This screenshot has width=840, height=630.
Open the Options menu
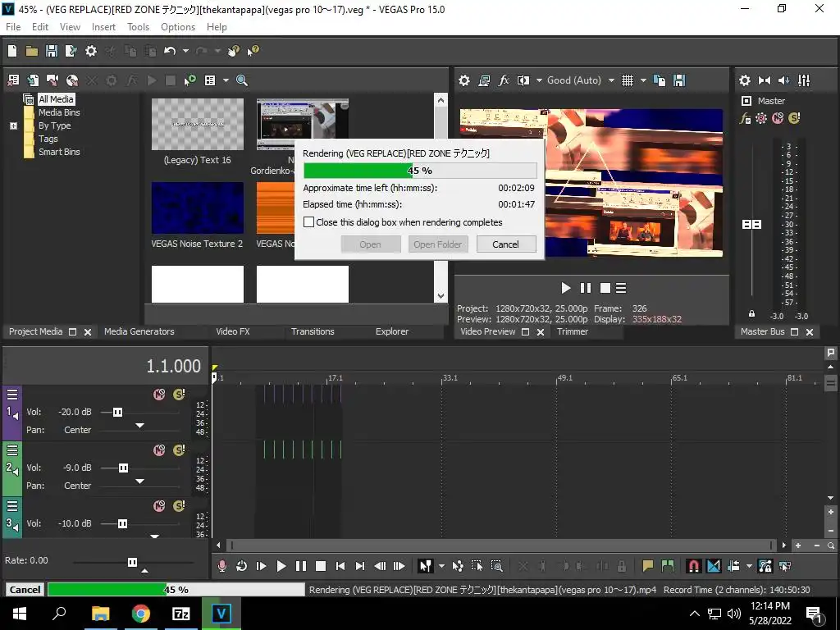[178, 27]
